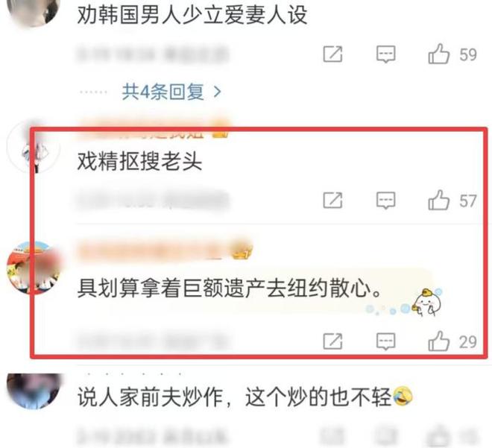Like the comment with 29 likes

coord(438,341)
